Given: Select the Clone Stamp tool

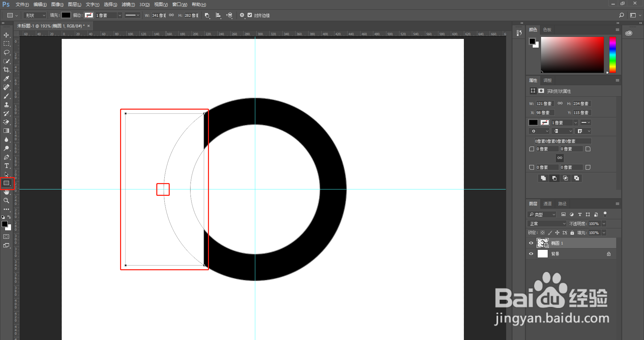Looking at the screenshot, I should coord(6,105).
